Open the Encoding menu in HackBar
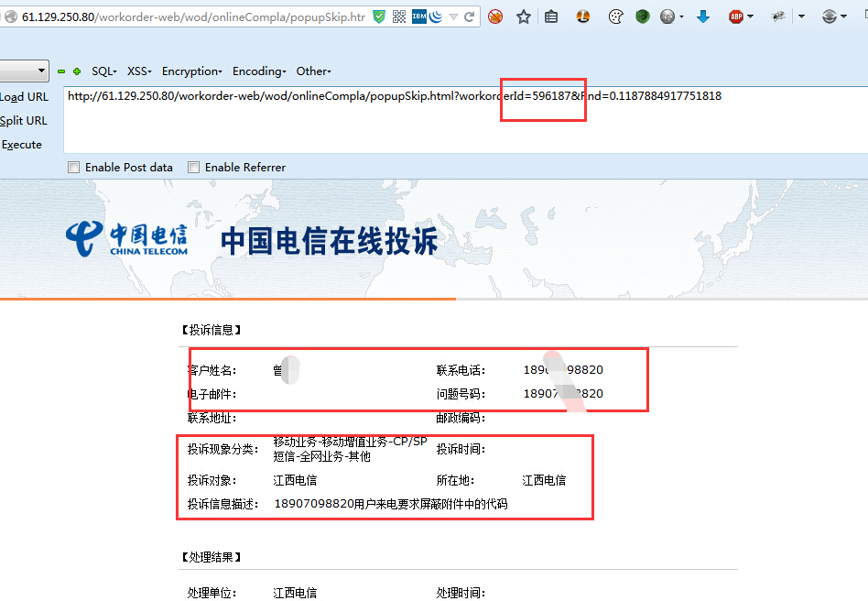The height and width of the screenshot is (601, 868). 259,71
